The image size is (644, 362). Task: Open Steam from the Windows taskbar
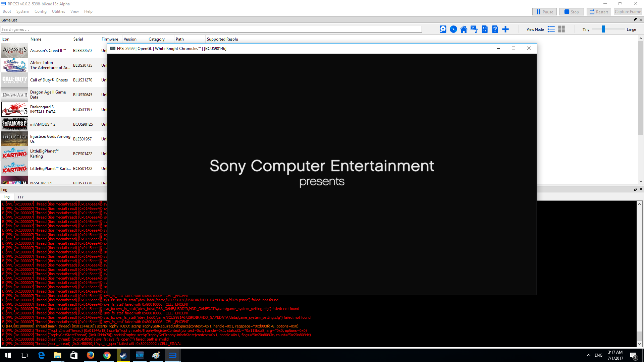(x=123, y=355)
